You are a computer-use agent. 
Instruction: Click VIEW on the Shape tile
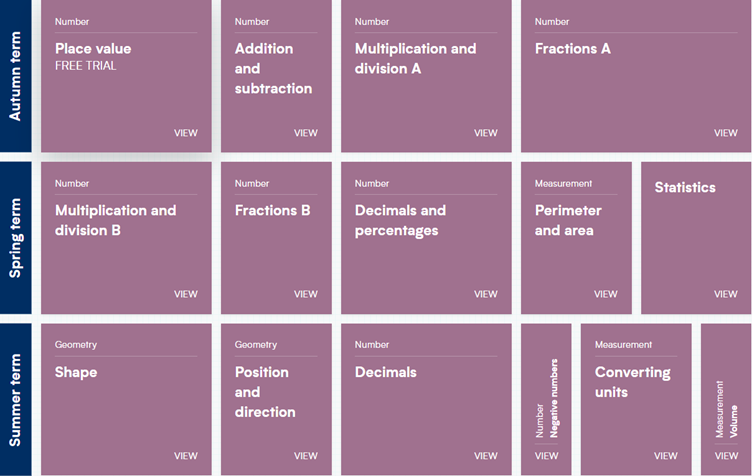(186, 456)
